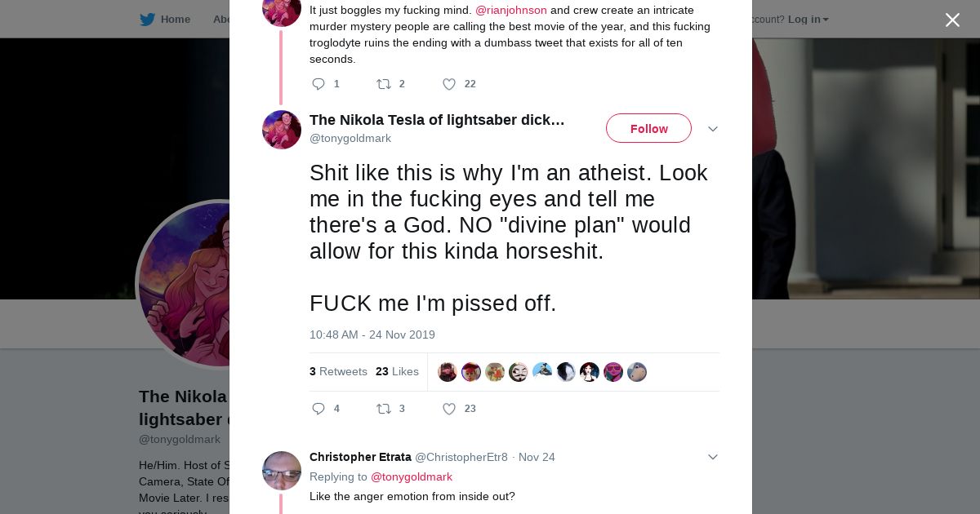Click main tweet author's profile avatar
The image size is (980, 514).
click(282, 130)
